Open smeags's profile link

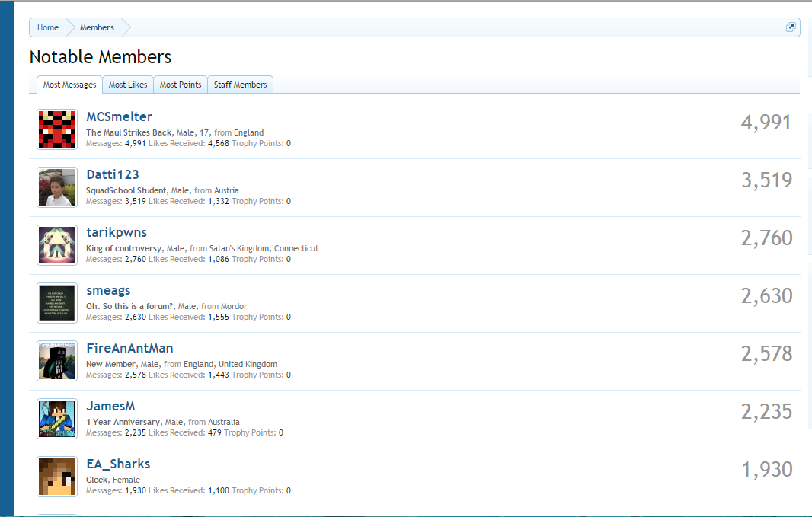click(108, 291)
